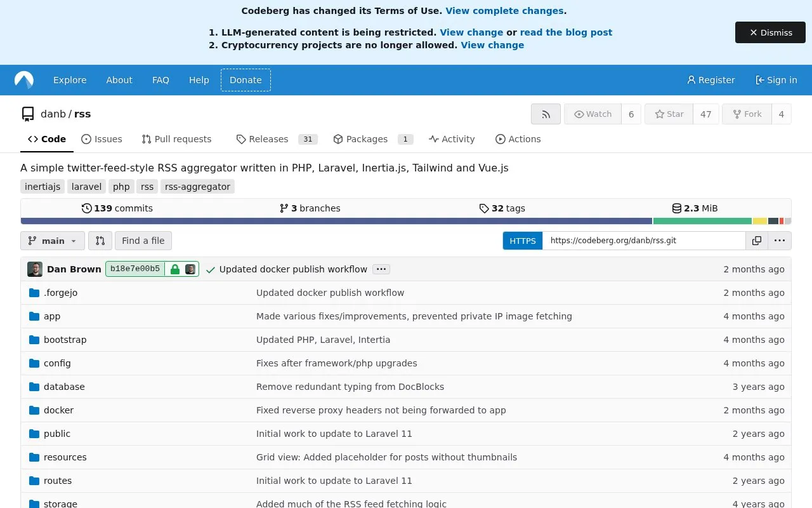Image resolution: width=812 pixels, height=508 pixels.
Task: Click the rss-aggregator topic tag
Action: tap(197, 187)
